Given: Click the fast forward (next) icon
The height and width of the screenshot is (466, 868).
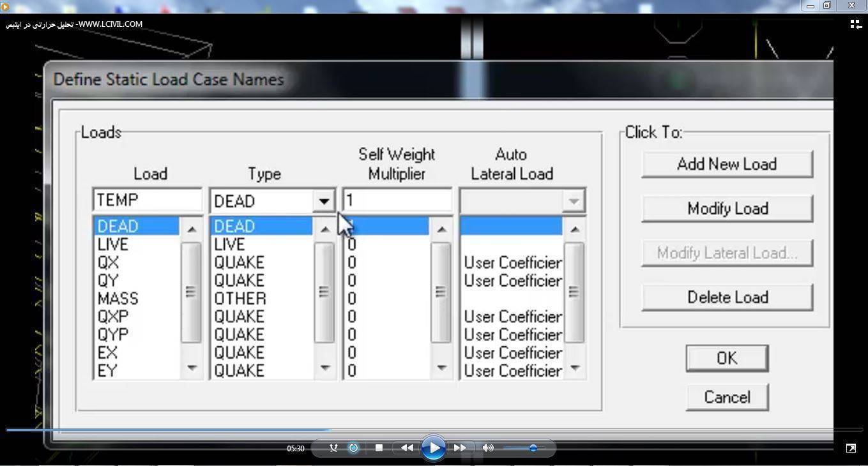Looking at the screenshot, I should click(461, 448).
